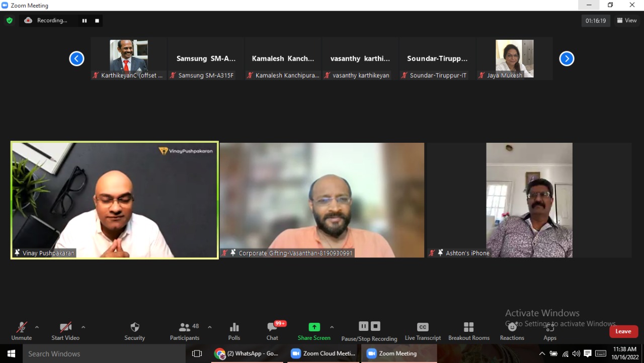Pause the cloud recording at top
The height and width of the screenshot is (363, 644).
(x=85, y=21)
